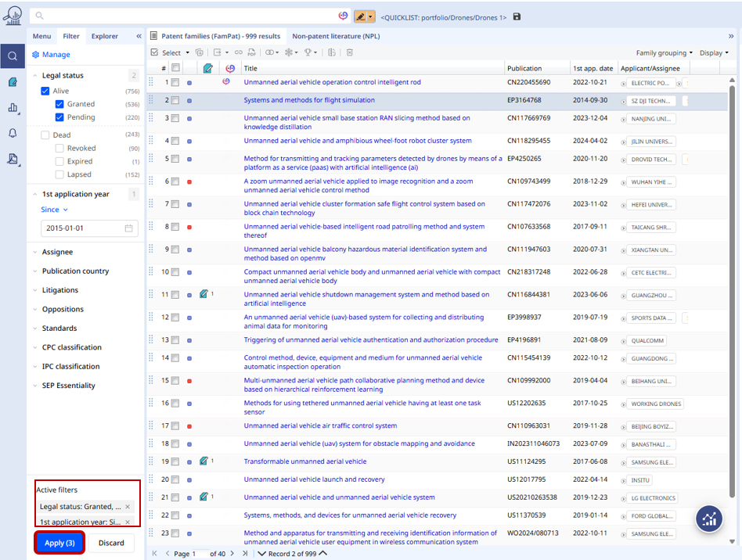Tick the Lapsed status checkbox
Viewport: 742px width, 560px height.
click(x=59, y=174)
